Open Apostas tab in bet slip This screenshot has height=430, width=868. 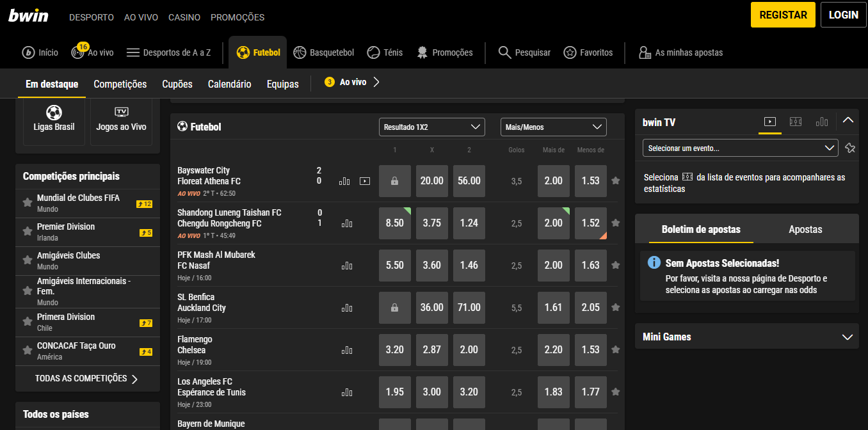click(x=805, y=229)
